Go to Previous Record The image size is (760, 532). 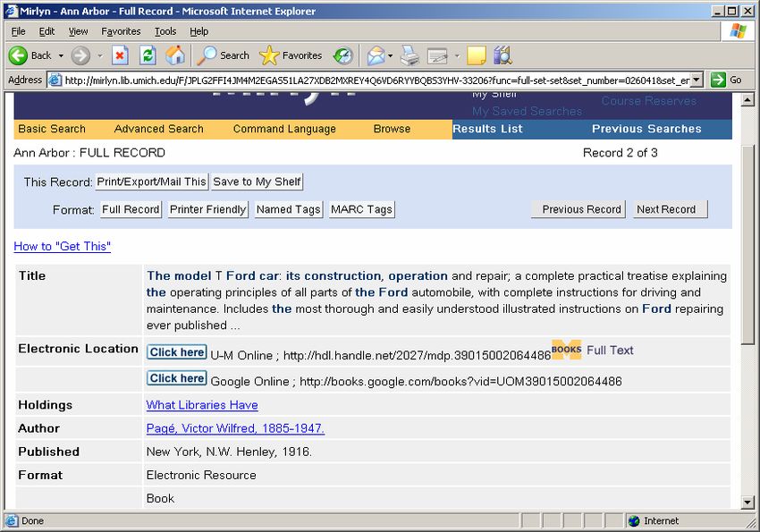578,209
